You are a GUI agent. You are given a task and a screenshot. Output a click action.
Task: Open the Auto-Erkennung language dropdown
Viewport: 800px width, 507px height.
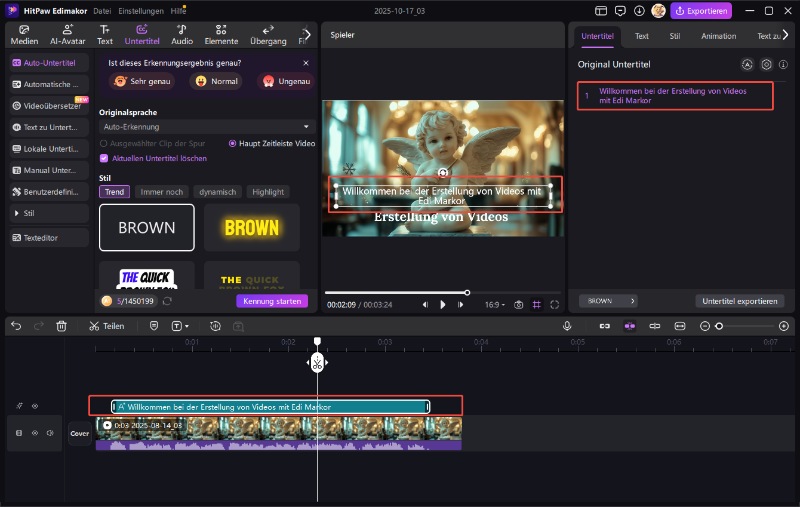point(207,127)
